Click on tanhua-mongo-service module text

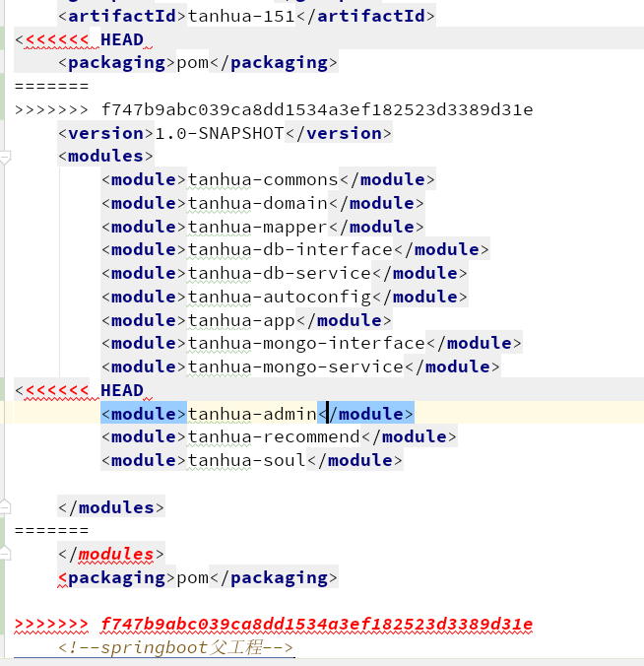(x=295, y=366)
